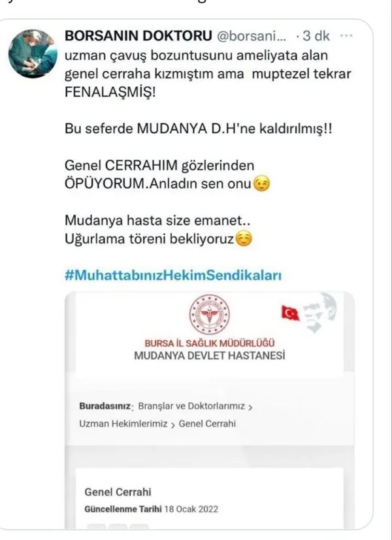Image resolution: width=392 pixels, height=540 pixels.
Task: Go to Uzman Hekimlerimiz breadcrumb
Action: coord(123,424)
